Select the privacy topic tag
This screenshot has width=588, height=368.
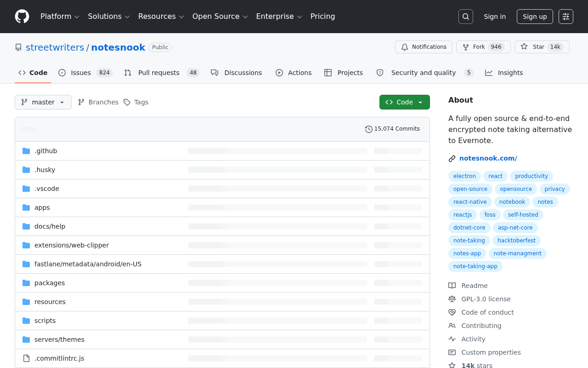coord(554,189)
